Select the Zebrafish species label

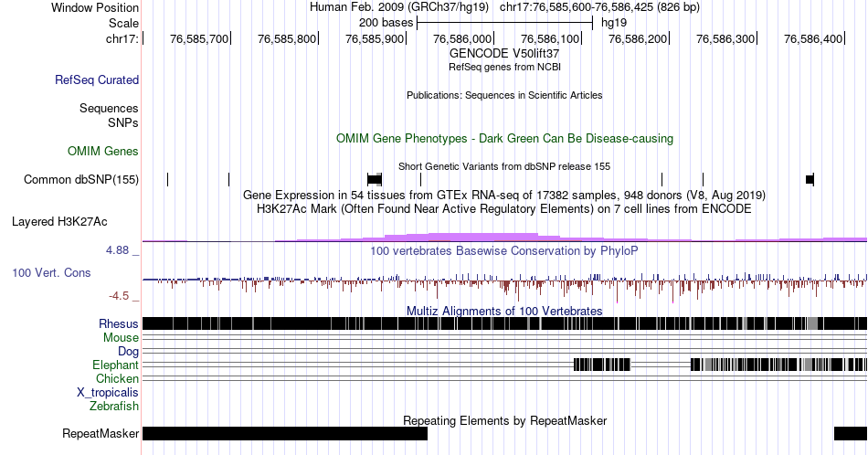(114, 407)
